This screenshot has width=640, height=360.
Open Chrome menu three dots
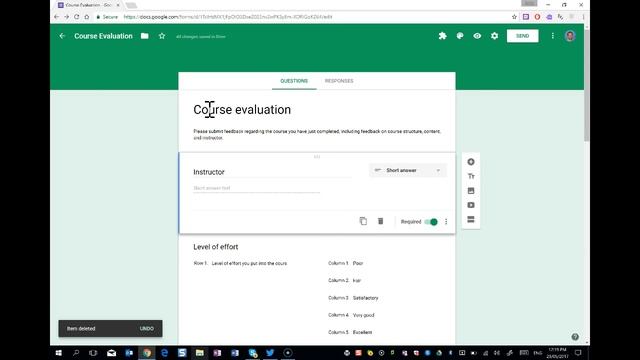[x=583, y=17]
